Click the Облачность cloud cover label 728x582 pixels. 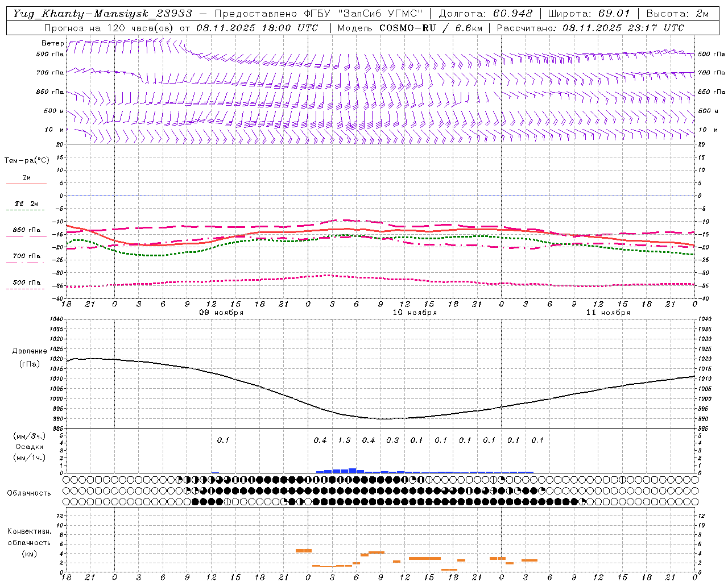coord(29,493)
